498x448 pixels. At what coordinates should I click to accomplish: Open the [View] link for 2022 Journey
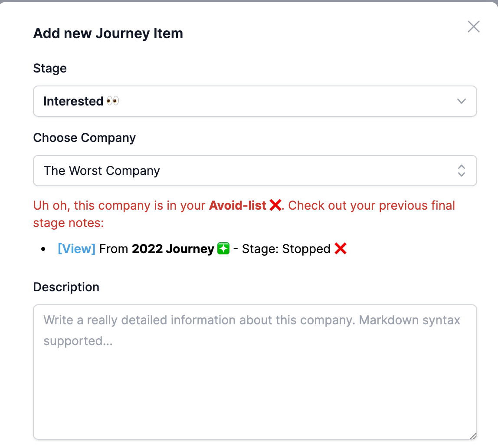[76, 249]
